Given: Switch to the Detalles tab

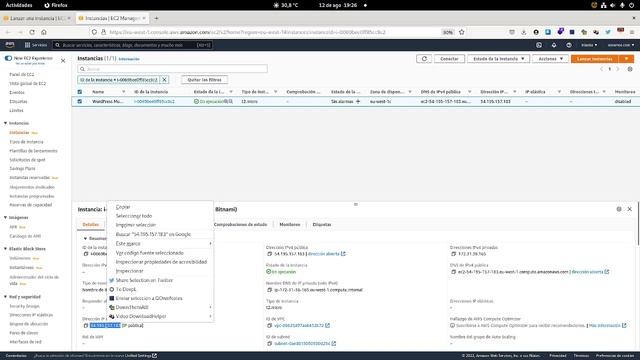Looking at the screenshot, I should [91, 224].
